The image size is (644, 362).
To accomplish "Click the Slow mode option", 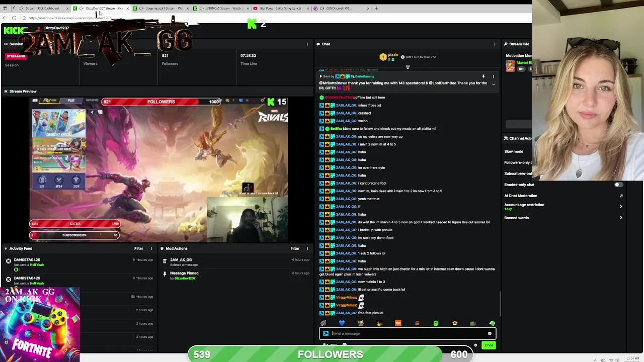I will 514,151.
